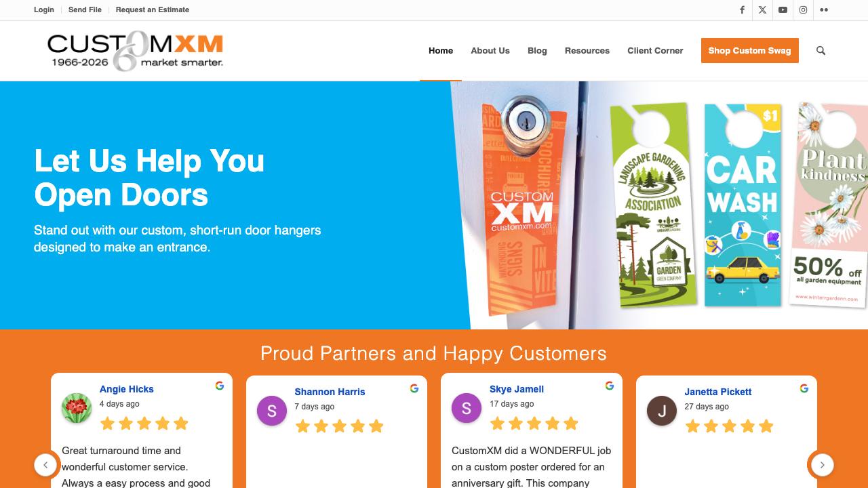Open the About Us menu
Screen dimensions: 868x488
tap(490, 51)
